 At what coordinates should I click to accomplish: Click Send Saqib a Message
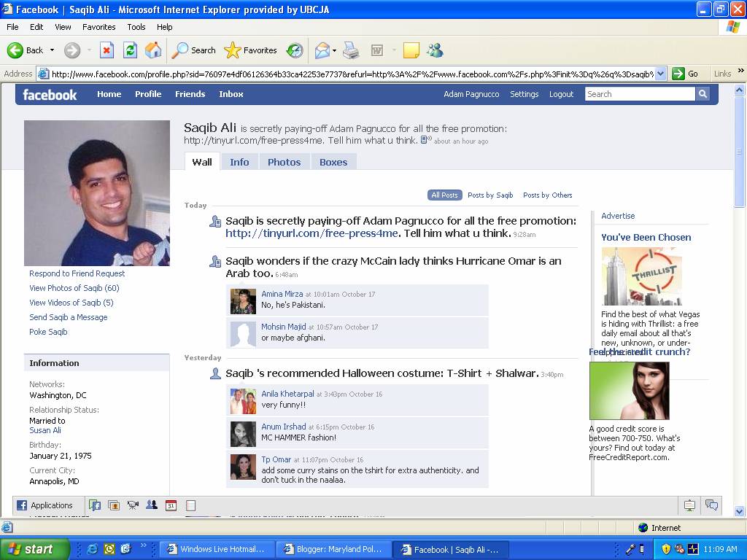[x=68, y=317]
